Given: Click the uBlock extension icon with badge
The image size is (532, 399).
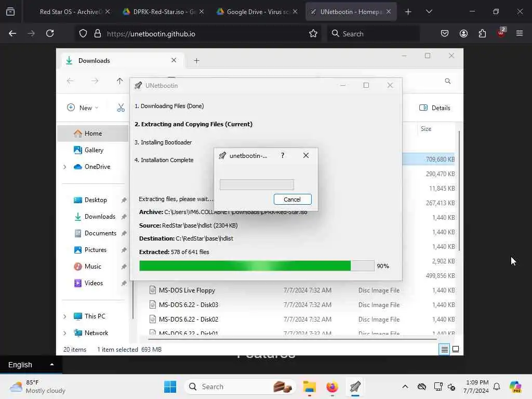Looking at the screenshot, I should click(x=501, y=33).
